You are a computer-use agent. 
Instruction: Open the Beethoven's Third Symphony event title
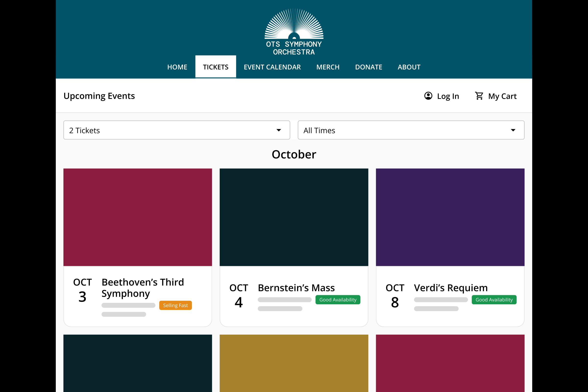tap(143, 288)
